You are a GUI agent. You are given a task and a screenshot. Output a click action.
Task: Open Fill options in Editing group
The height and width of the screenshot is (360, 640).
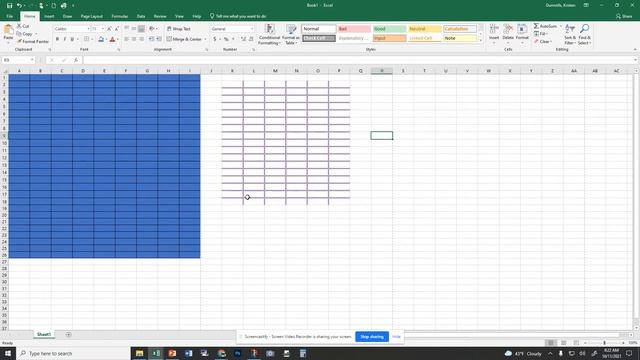click(x=541, y=34)
